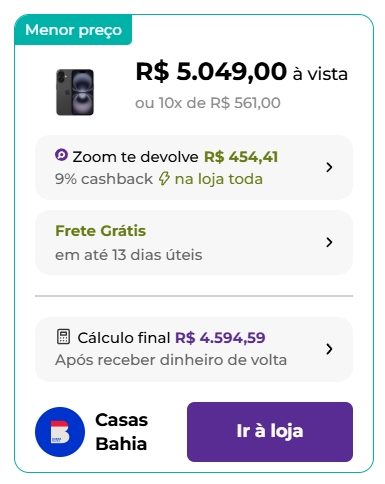
Task: Click the na loja toda green label
Action: click(x=219, y=179)
